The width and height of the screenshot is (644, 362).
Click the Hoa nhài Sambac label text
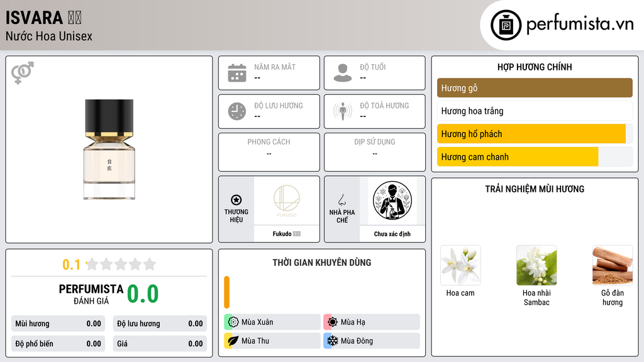point(536,297)
